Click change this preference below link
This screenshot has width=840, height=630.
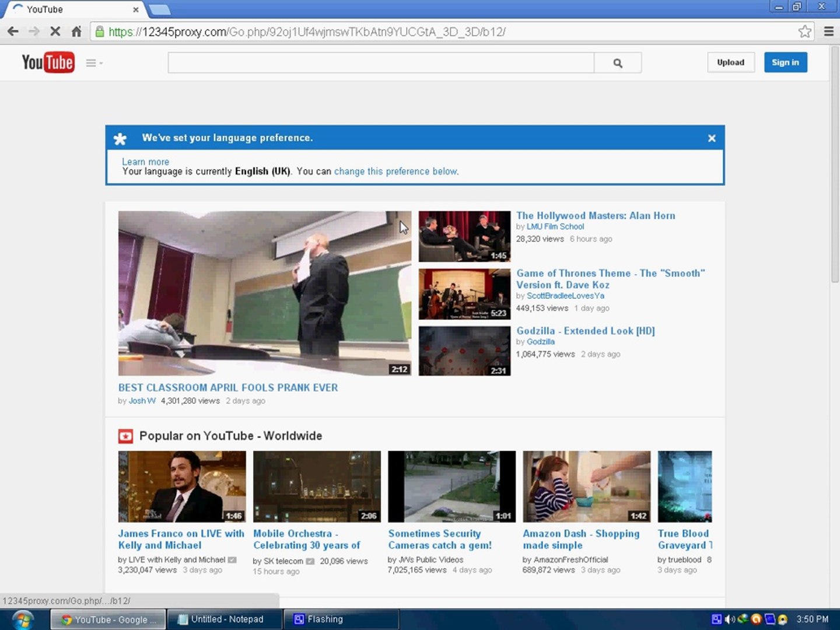[396, 171]
